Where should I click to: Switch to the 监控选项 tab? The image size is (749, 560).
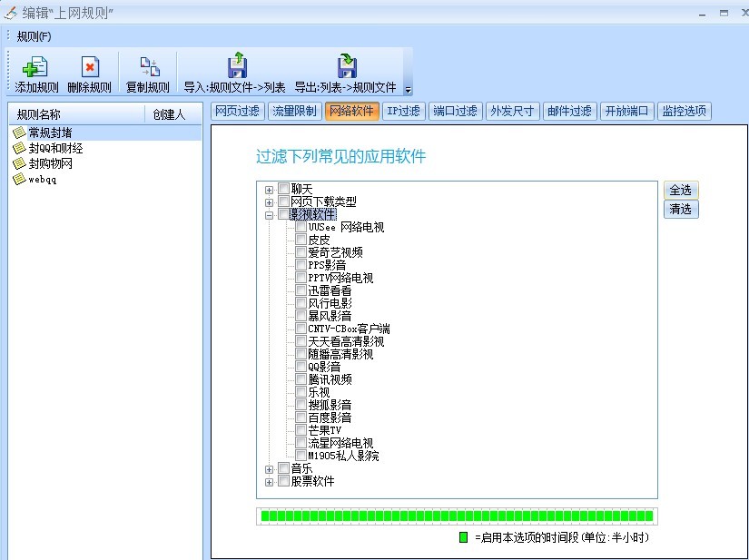(x=685, y=112)
